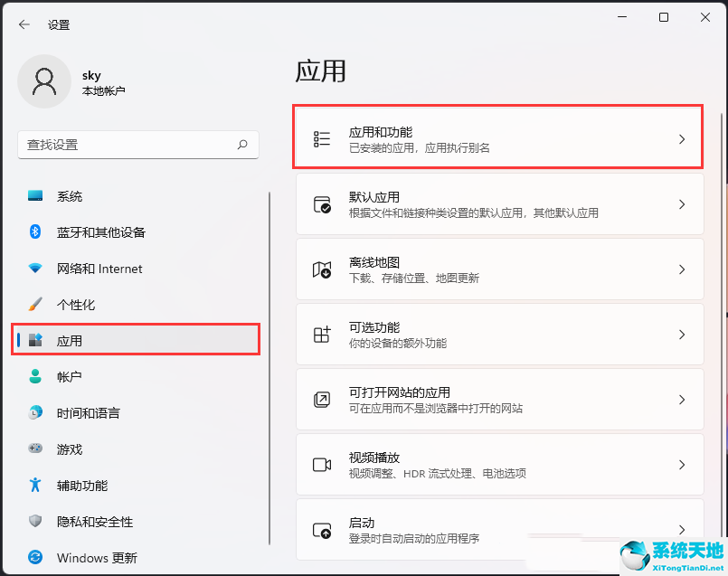This screenshot has height=576, width=728.
Task: Expand the 可打开网站的应用 chevron
Action: click(x=682, y=399)
